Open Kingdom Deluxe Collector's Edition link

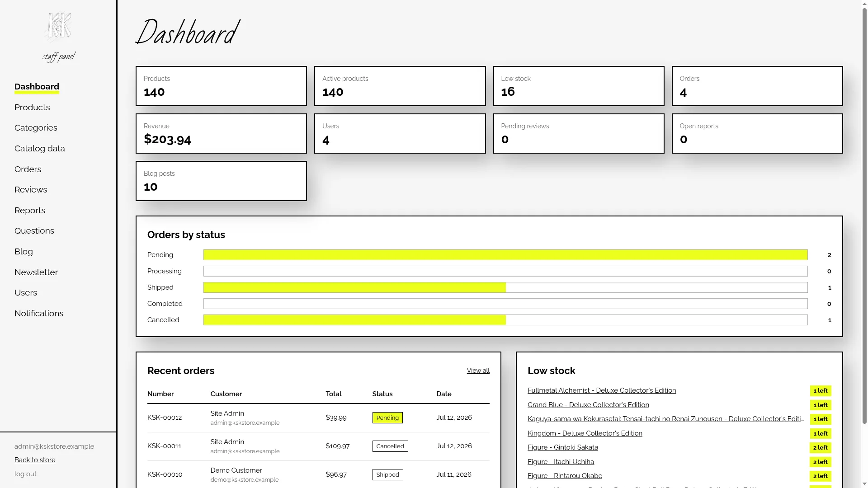[585, 433]
